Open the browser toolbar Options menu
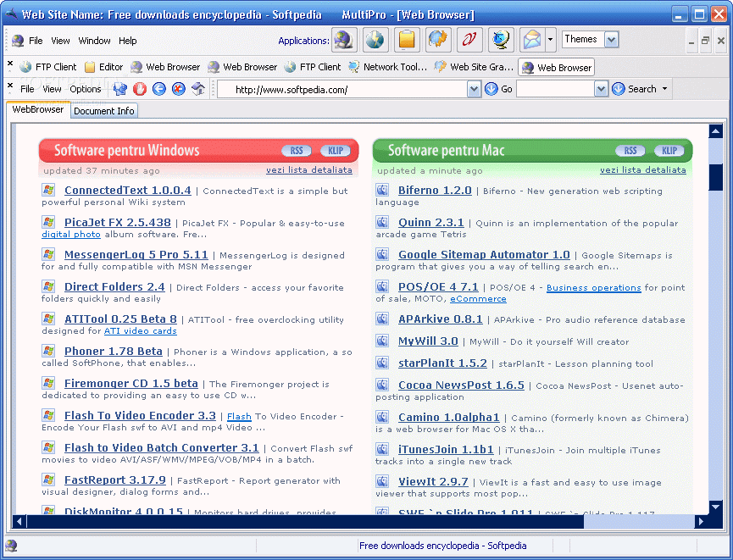 [86, 89]
